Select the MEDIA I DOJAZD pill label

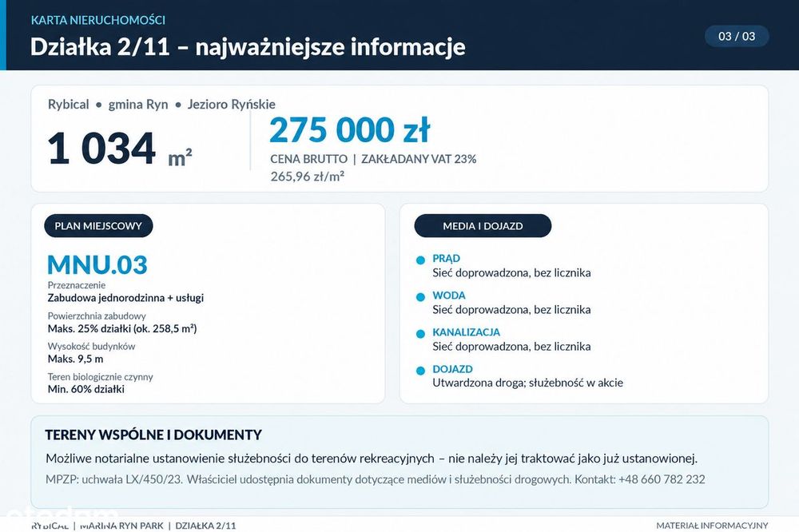pos(483,226)
